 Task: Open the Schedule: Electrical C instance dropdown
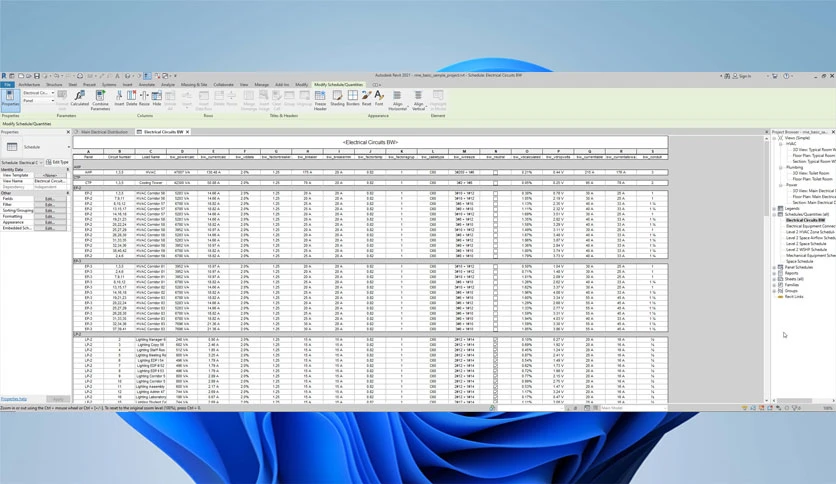click(22, 162)
